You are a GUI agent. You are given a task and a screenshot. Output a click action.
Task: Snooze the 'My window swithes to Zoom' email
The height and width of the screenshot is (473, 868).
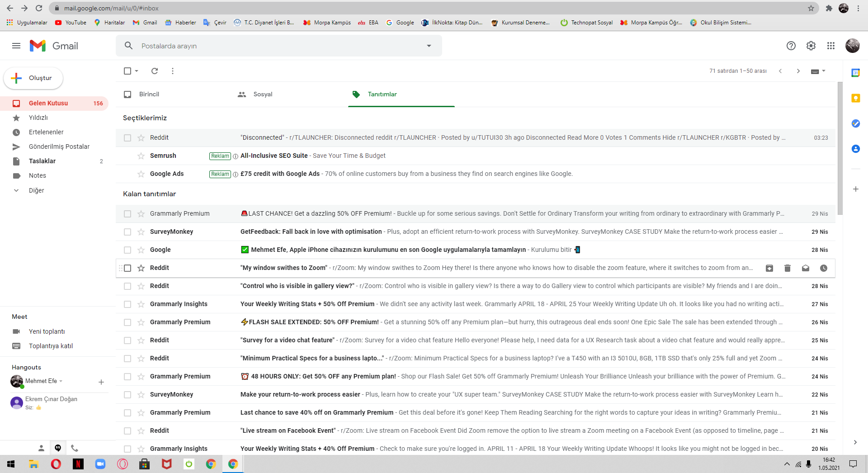coord(824,268)
